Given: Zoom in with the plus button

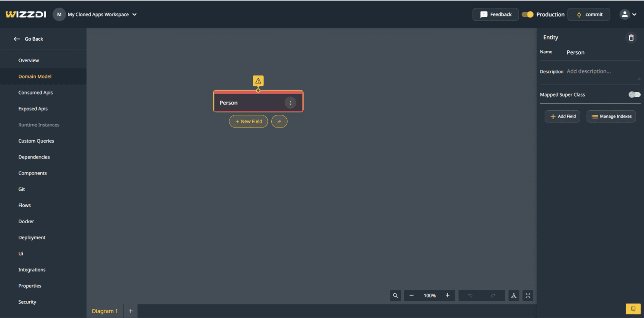Looking at the screenshot, I should (448, 295).
